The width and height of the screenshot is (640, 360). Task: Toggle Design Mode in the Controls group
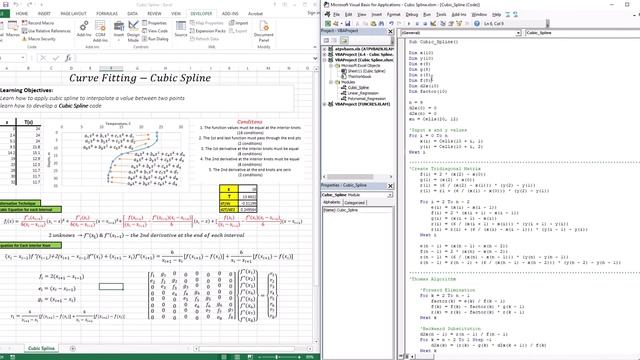click(133, 31)
